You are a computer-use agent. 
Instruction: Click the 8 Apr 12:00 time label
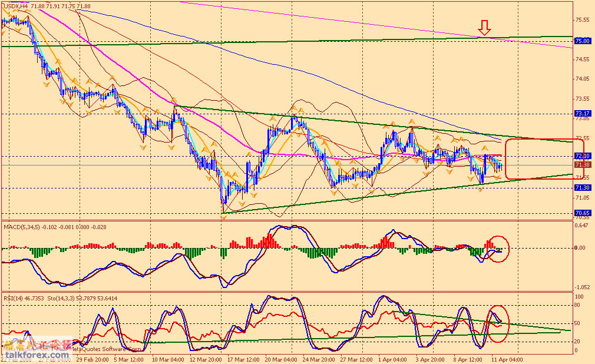pyautogui.click(x=468, y=359)
